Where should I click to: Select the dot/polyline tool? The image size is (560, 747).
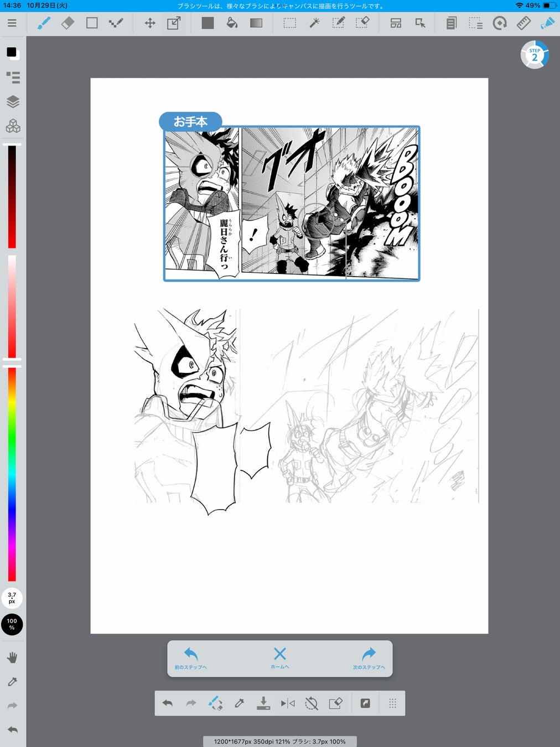pyautogui.click(x=116, y=23)
